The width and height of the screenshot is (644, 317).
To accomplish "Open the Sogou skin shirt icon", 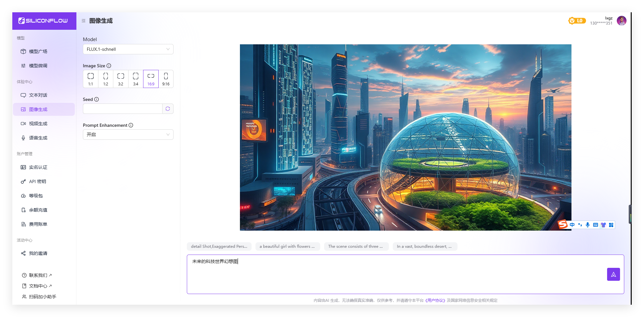I will tap(603, 225).
